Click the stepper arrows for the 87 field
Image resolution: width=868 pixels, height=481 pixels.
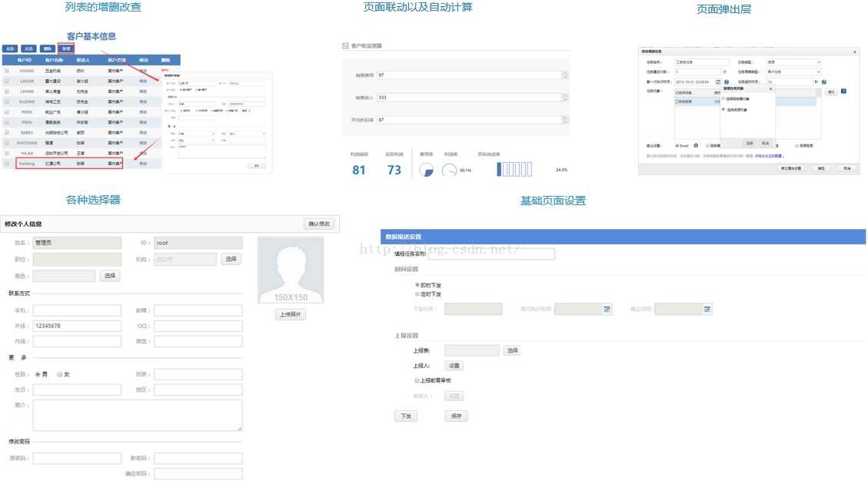tap(564, 120)
